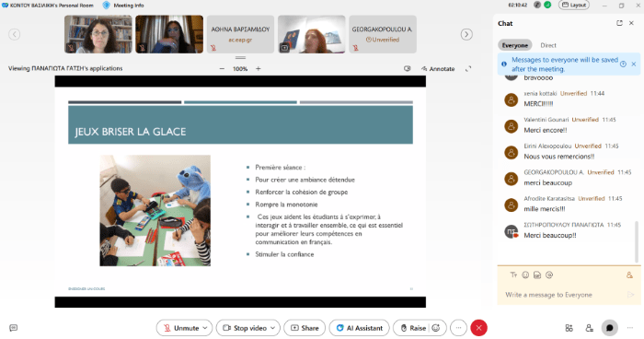This screenshot has width=644, height=339.
Task: Leave meeting with red X button
Action: [478, 328]
